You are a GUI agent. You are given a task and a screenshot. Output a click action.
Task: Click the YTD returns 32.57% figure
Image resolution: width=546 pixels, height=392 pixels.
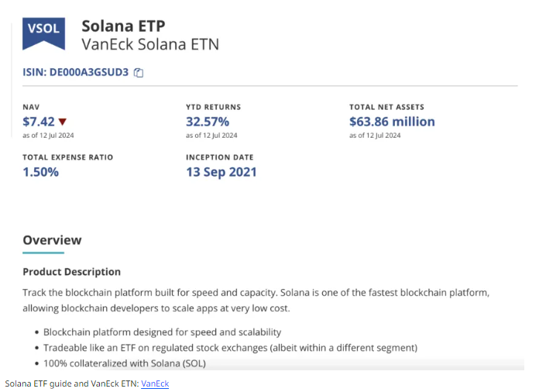click(208, 122)
